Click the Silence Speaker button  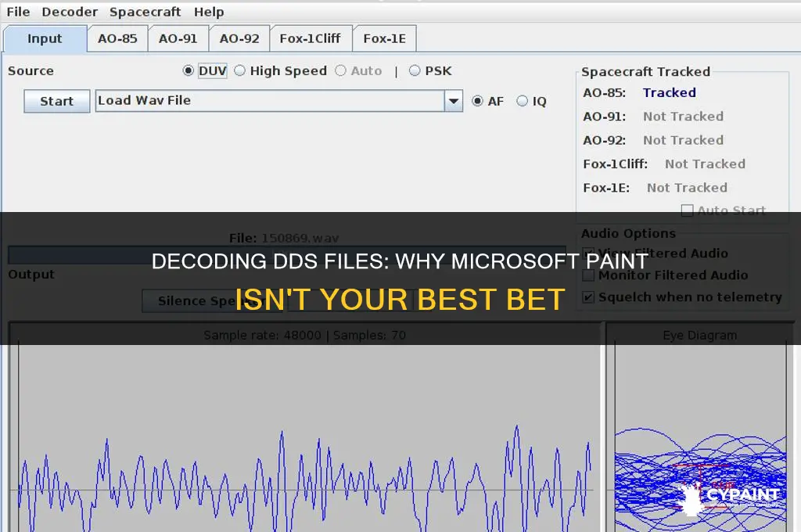coord(212,301)
